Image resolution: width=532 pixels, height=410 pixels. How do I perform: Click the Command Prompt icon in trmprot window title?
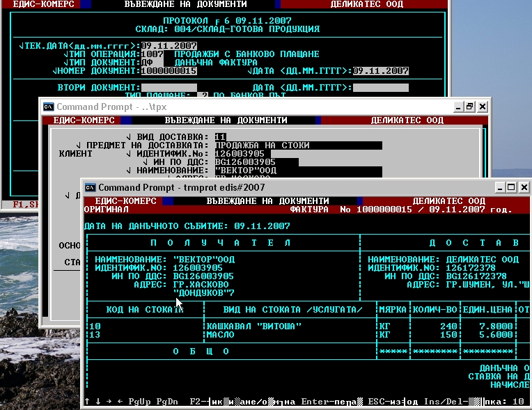point(89,187)
